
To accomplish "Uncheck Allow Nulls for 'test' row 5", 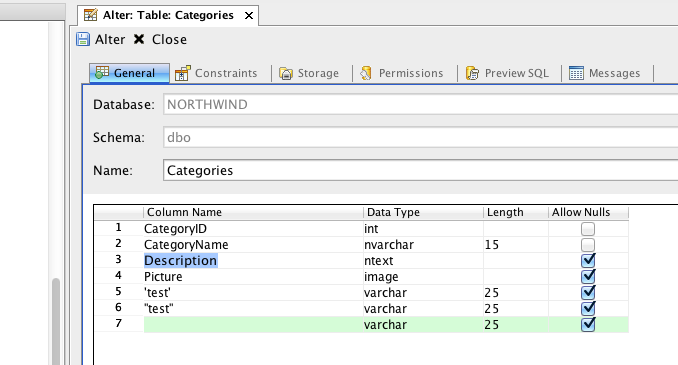I will pos(588,292).
